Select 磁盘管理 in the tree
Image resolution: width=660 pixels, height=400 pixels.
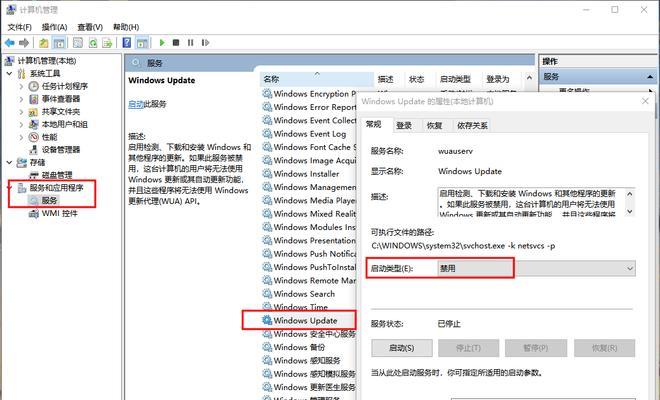pos(57,175)
